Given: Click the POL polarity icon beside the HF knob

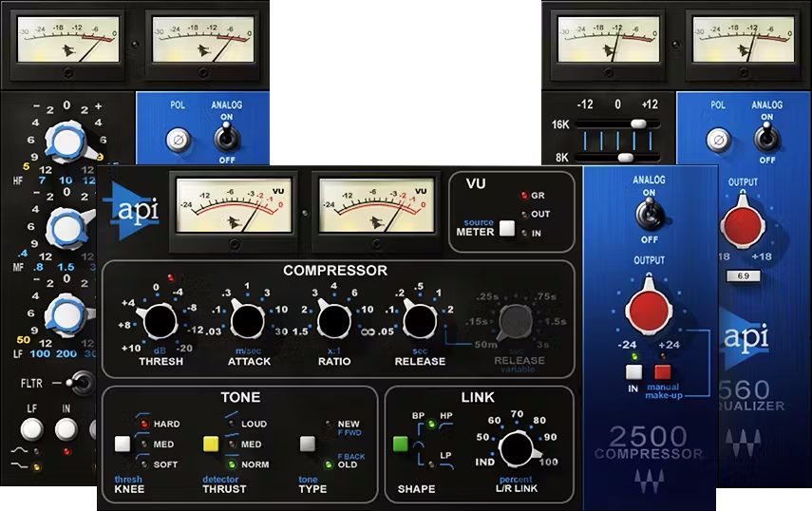Looking at the screenshot, I should pyautogui.click(x=178, y=142).
